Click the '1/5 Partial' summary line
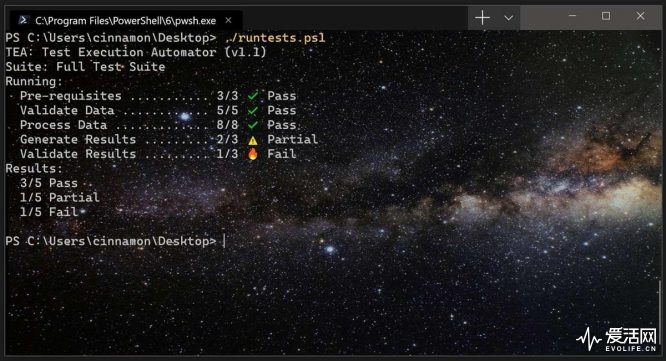This screenshot has width=666, height=361. point(59,197)
